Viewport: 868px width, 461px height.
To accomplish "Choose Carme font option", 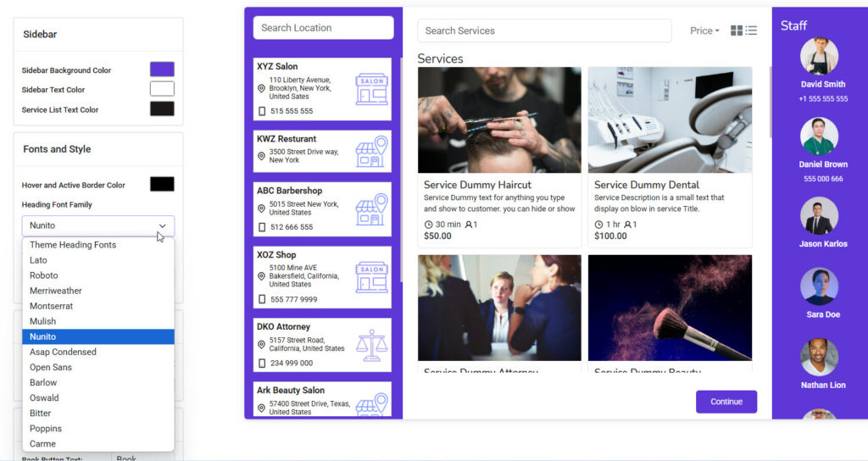I will click(98, 444).
